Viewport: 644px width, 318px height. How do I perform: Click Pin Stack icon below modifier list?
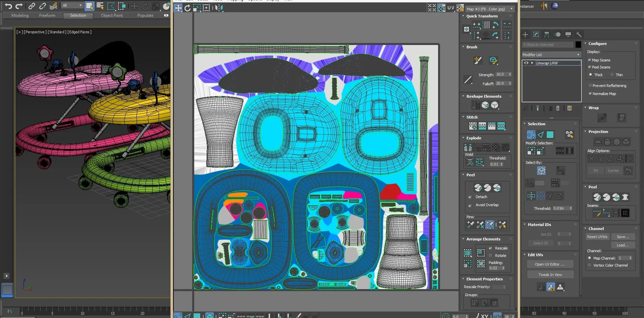pos(526,108)
